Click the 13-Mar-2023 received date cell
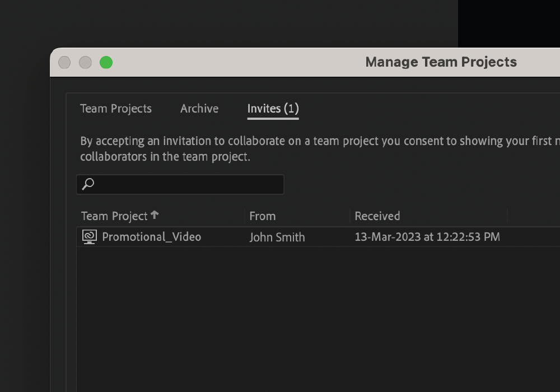This screenshot has height=392, width=560. pyautogui.click(x=427, y=237)
